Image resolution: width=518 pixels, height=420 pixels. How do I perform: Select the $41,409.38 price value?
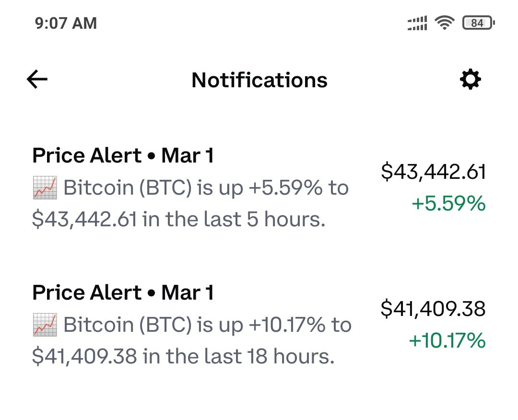pyautogui.click(x=433, y=309)
